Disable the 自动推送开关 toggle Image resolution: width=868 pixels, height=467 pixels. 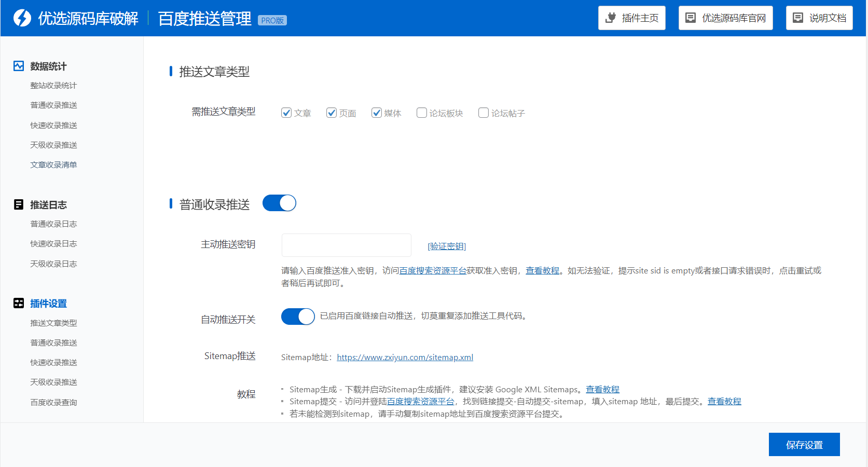[x=298, y=316]
